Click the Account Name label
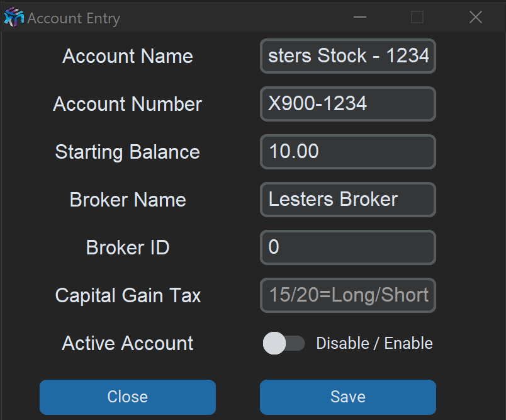506x420 pixels. click(x=128, y=56)
